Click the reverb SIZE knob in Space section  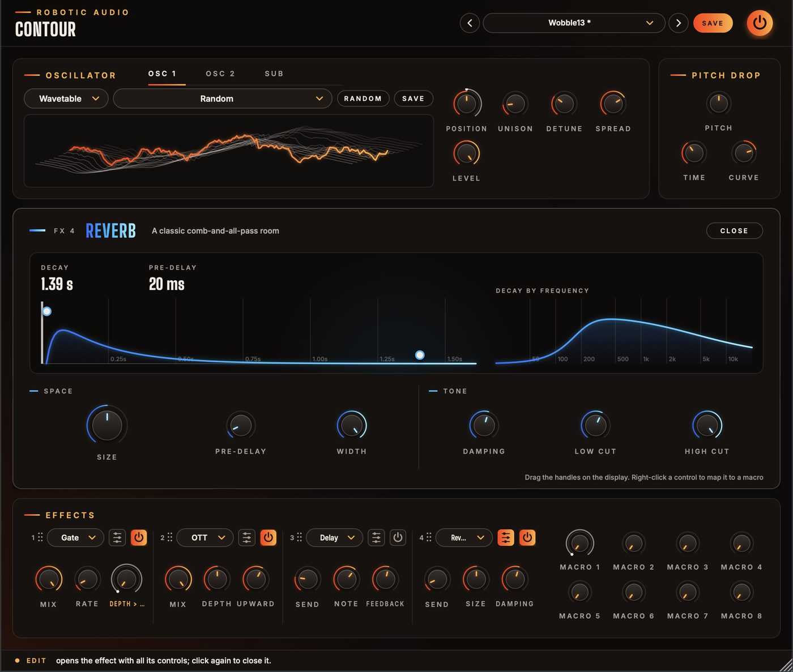[107, 425]
